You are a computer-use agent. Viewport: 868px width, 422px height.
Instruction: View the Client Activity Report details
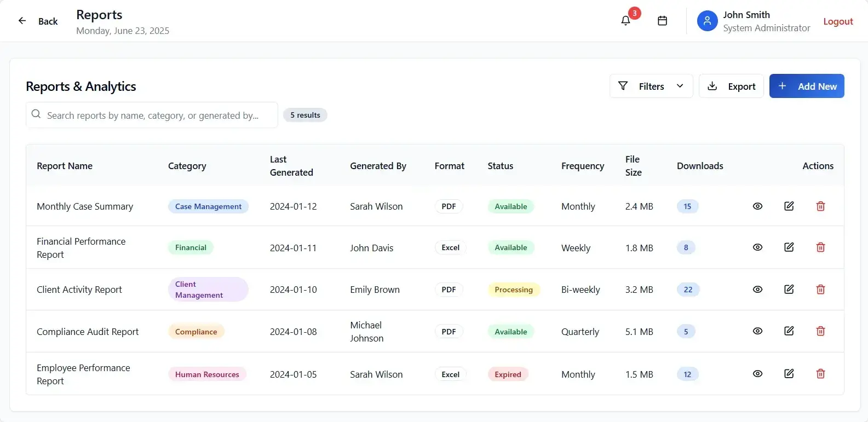[x=757, y=290]
